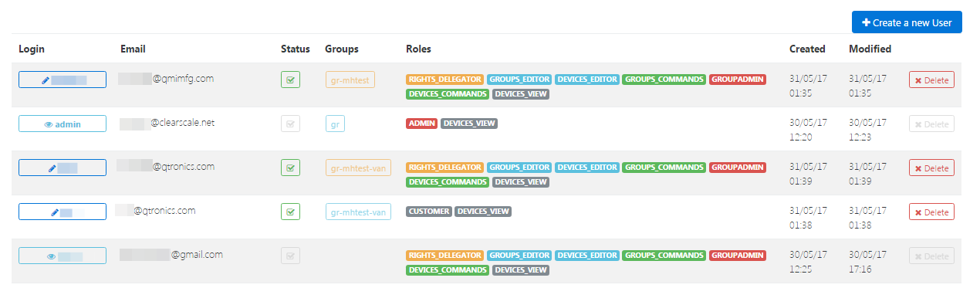Click the Created column header

pos(807,49)
